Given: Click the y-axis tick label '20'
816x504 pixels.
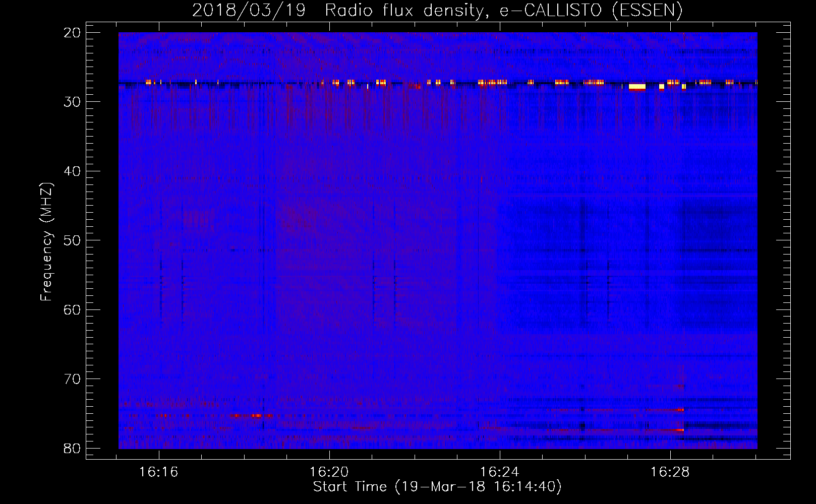Looking at the screenshot, I should click(x=73, y=33).
